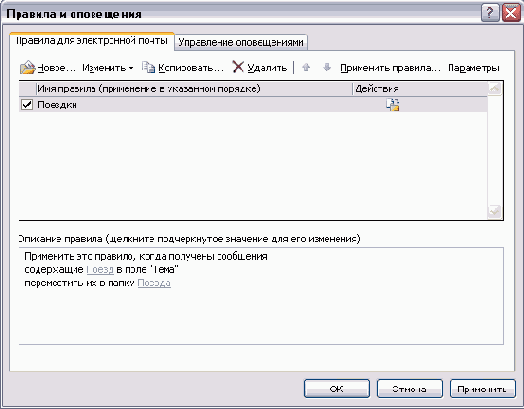Click the move-to-folder action icon for Поездки
The width and height of the screenshot is (524, 409).
(x=393, y=105)
